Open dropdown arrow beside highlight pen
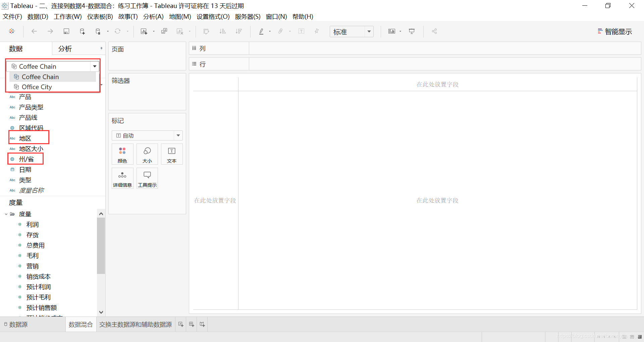Viewport: 644px width, 342px height. click(x=270, y=31)
